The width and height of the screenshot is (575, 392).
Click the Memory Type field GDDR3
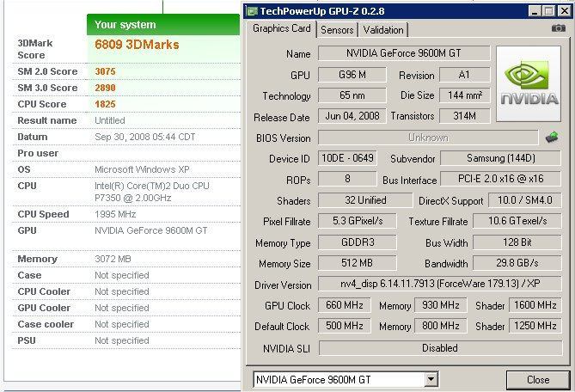click(x=358, y=242)
